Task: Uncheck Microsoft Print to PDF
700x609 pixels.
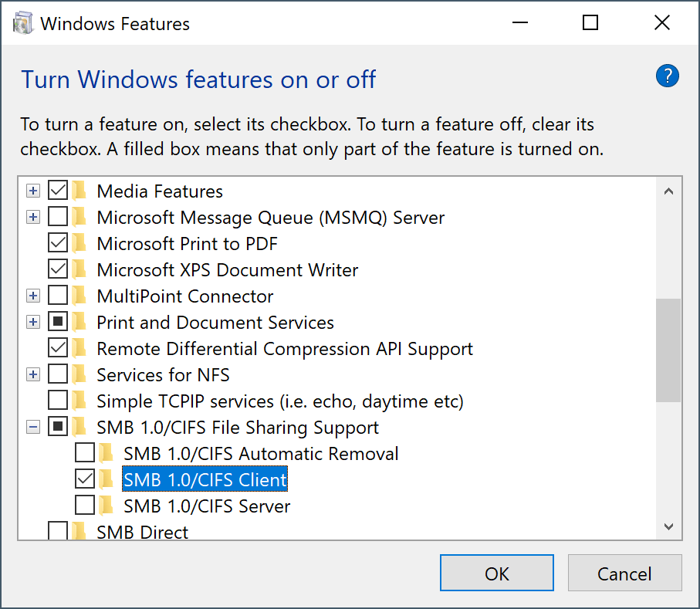Action: point(58,243)
